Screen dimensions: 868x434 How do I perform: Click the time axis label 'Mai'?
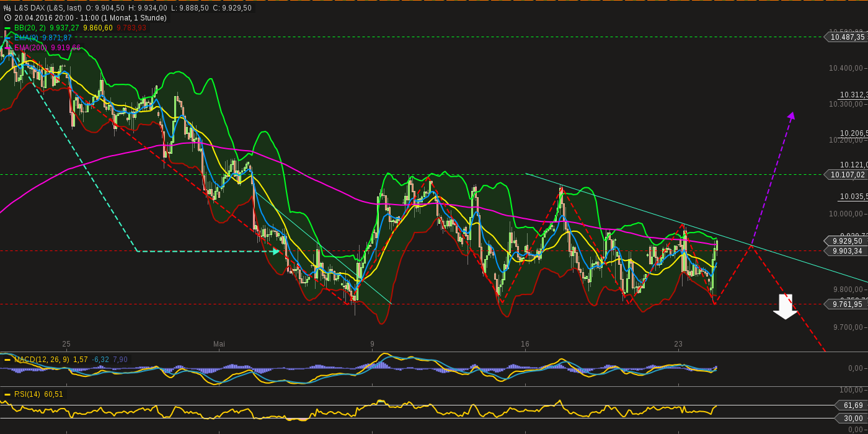[x=219, y=344]
